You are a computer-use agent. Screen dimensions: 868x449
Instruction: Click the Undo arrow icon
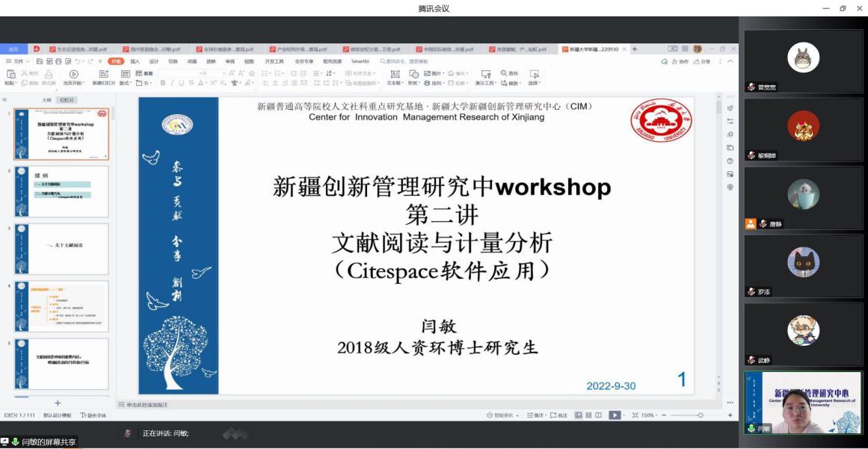point(78,61)
